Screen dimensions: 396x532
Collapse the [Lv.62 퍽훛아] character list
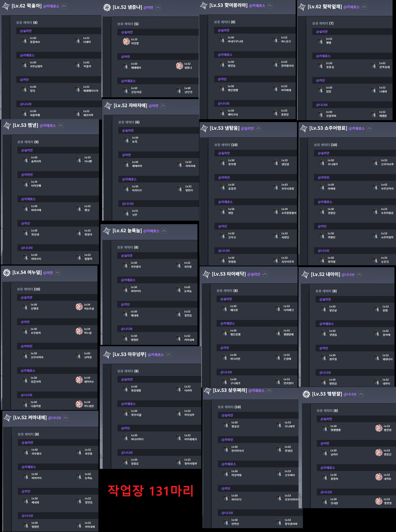point(64,6)
